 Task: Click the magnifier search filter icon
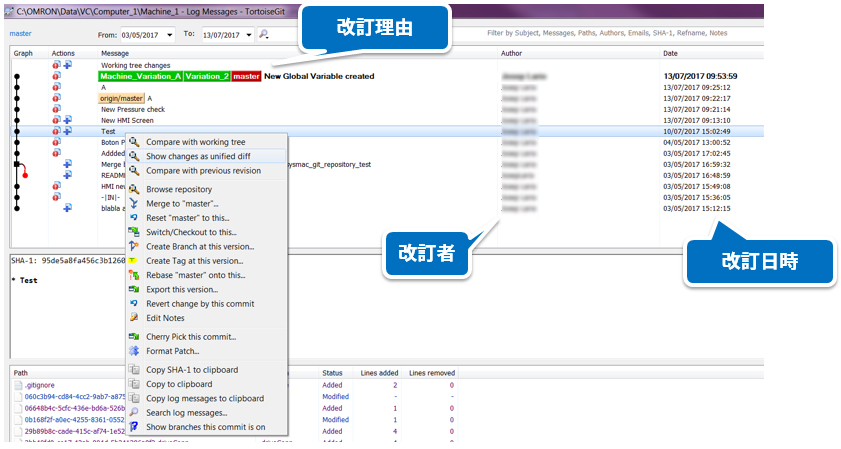264,34
